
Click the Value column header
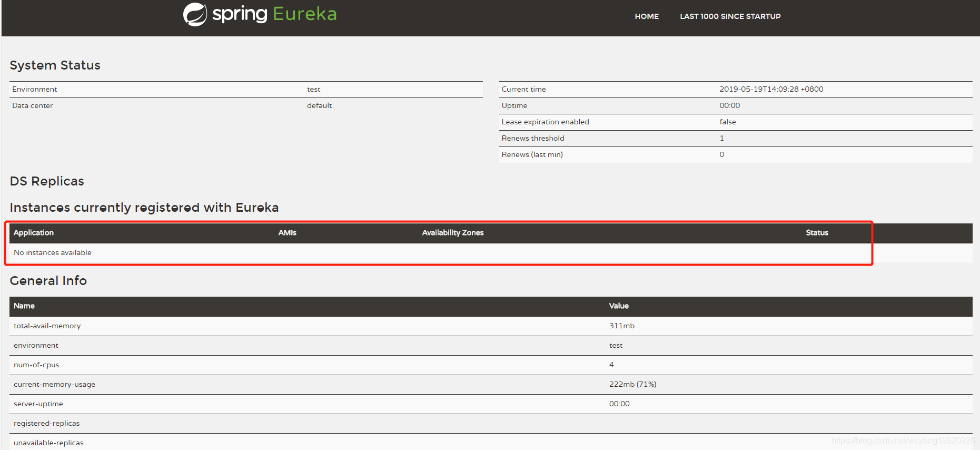(619, 306)
